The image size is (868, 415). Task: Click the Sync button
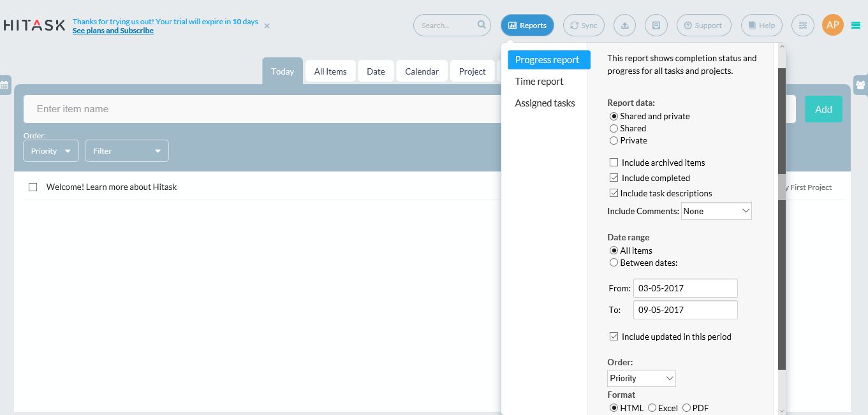(x=584, y=25)
